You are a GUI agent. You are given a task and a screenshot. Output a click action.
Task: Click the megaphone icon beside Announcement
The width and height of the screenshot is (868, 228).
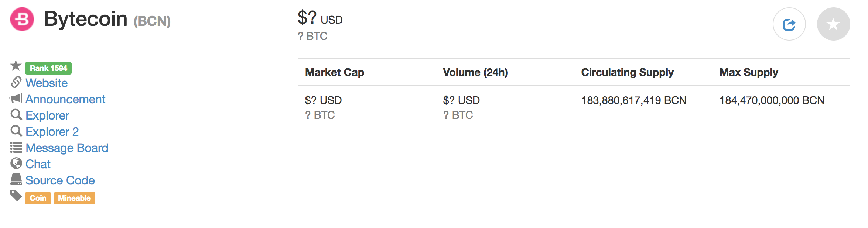[x=16, y=99]
